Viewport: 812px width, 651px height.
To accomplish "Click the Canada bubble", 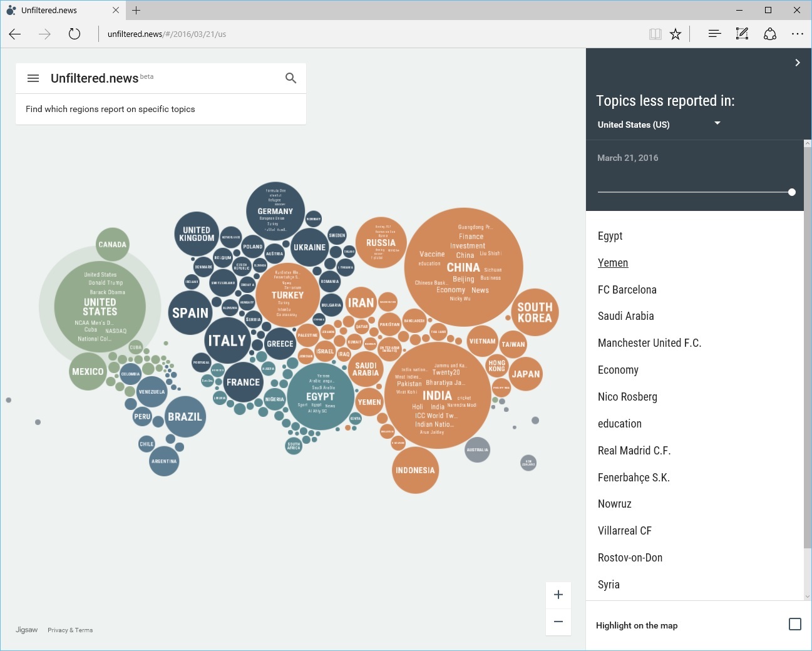I will point(113,244).
